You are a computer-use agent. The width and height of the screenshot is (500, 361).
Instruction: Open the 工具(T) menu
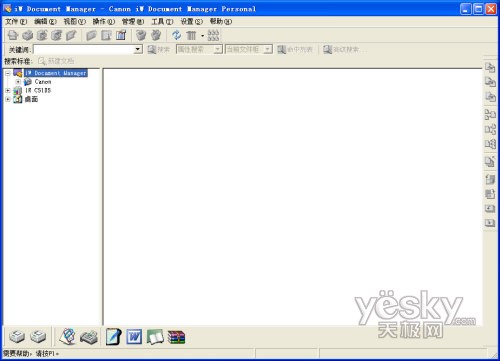[162, 22]
